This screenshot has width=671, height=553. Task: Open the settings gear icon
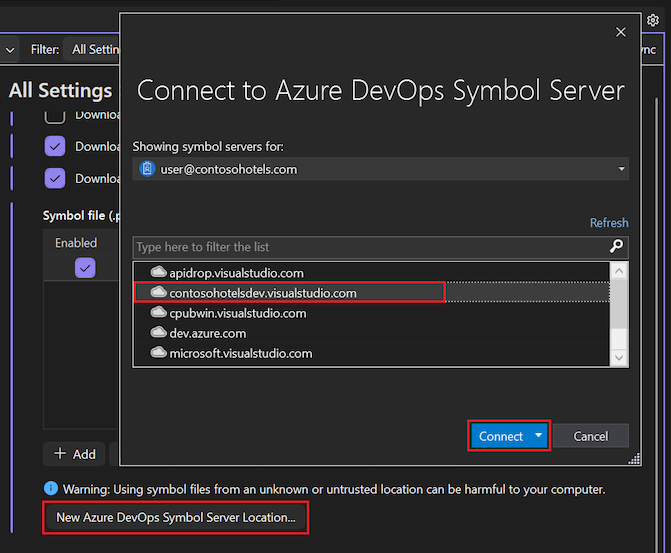653,20
